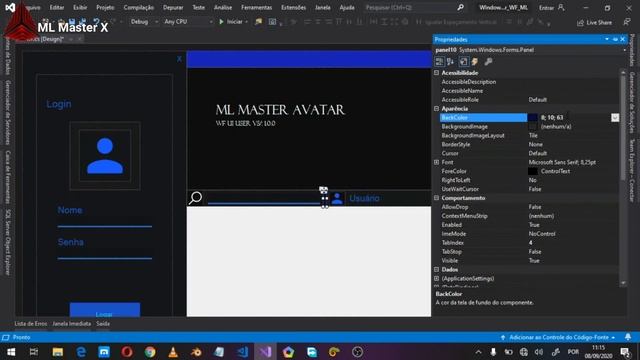Launch Opera from the taskbar
The width and height of the screenshot is (640, 360).
point(127,352)
